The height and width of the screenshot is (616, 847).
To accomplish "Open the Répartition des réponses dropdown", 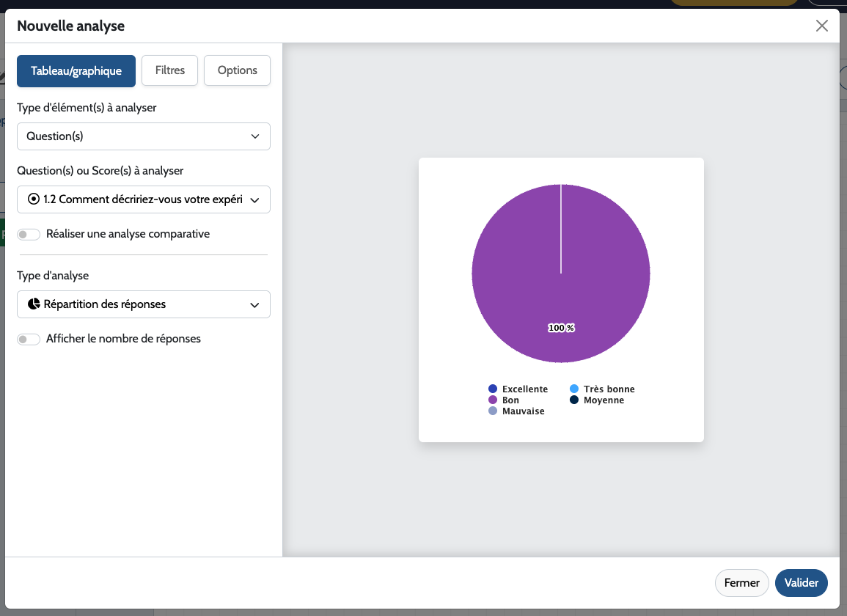I will coord(144,304).
